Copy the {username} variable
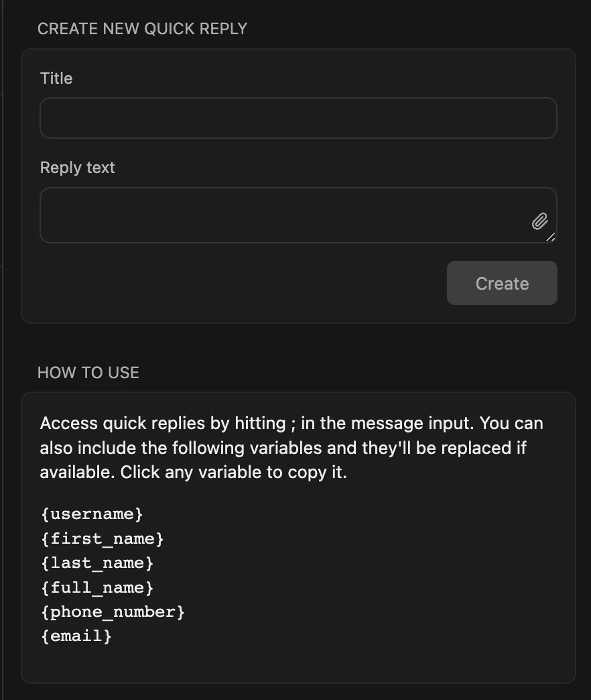 tap(91, 514)
